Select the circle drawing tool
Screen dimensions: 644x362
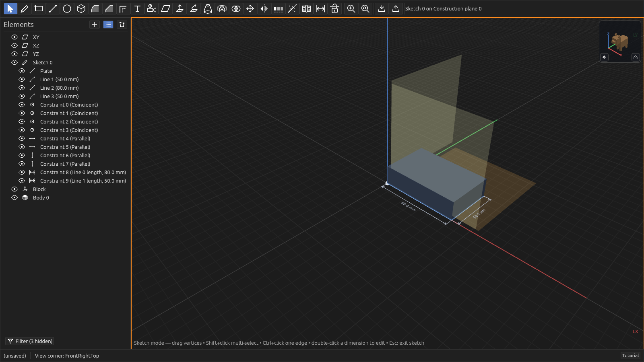coord(67,8)
